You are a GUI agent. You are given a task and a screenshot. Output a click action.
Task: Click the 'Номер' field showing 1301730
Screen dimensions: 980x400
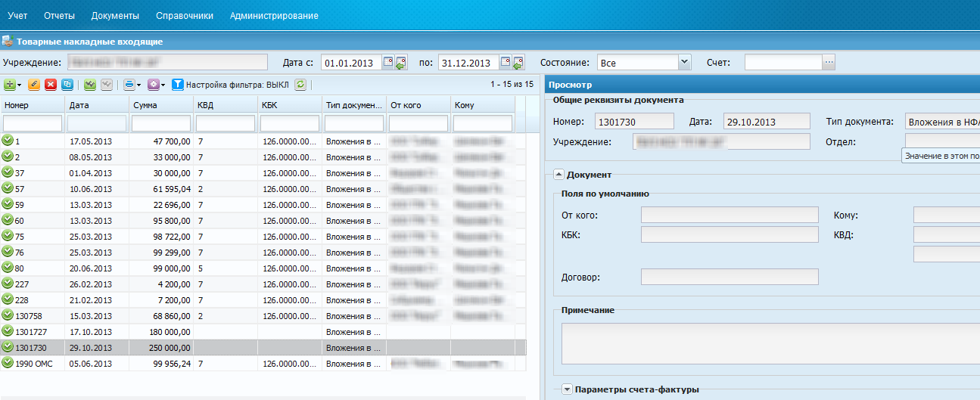coord(634,121)
